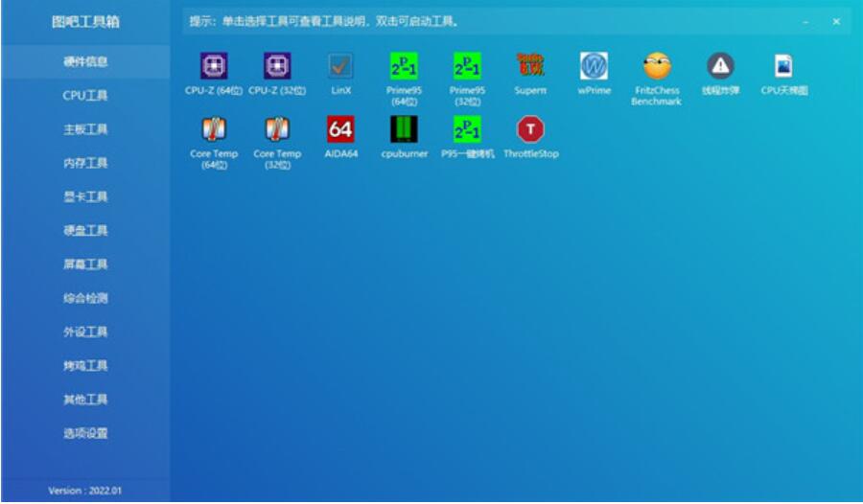Select the cpuburner tool icon
The width and height of the screenshot is (863, 504).
[x=404, y=129]
